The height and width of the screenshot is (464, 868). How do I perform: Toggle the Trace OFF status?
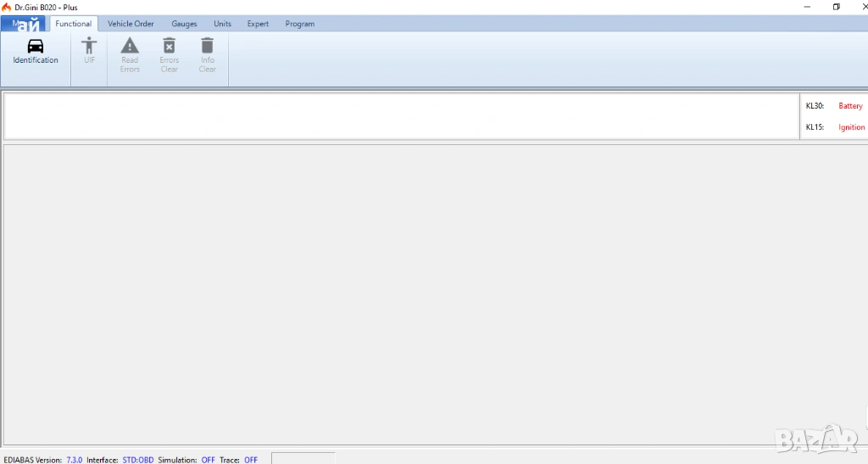pos(251,460)
